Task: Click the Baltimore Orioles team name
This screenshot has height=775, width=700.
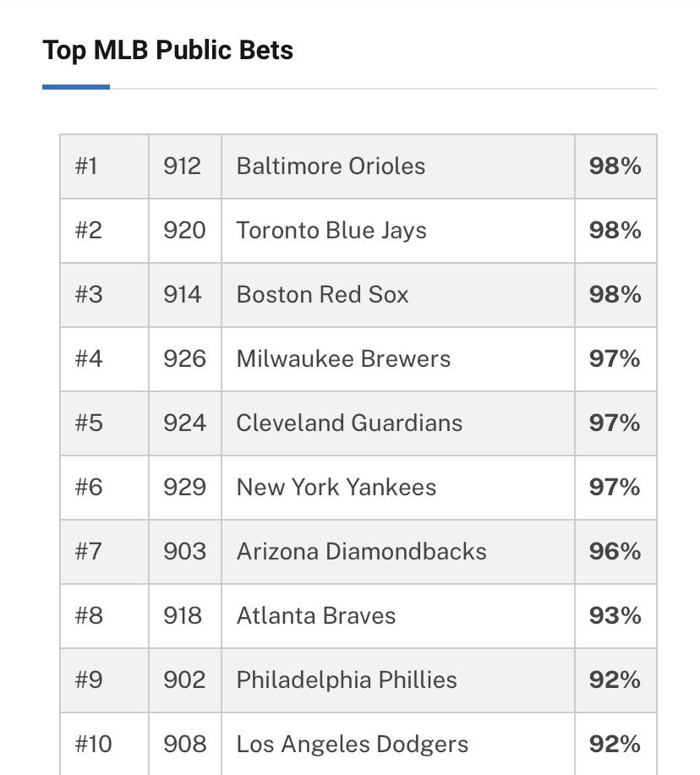Action: 331,166
